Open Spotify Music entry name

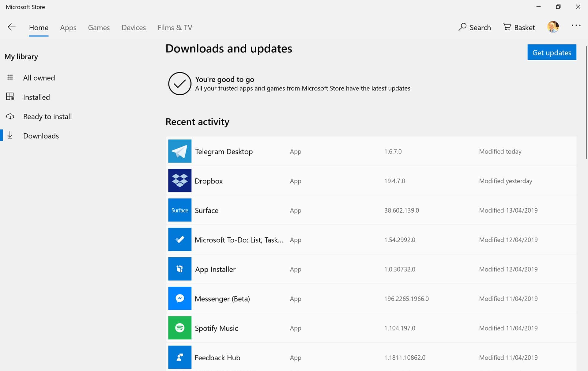216,328
